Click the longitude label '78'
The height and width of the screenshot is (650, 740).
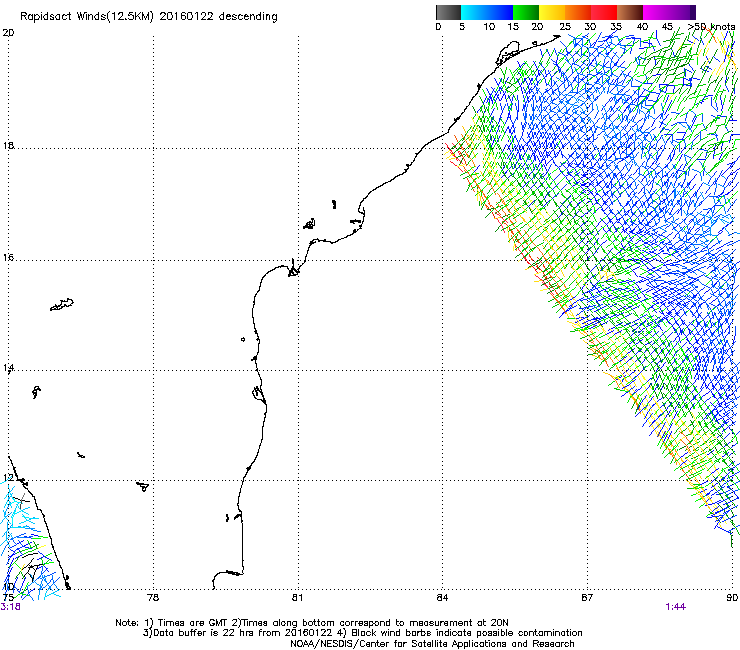click(x=153, y=598)
